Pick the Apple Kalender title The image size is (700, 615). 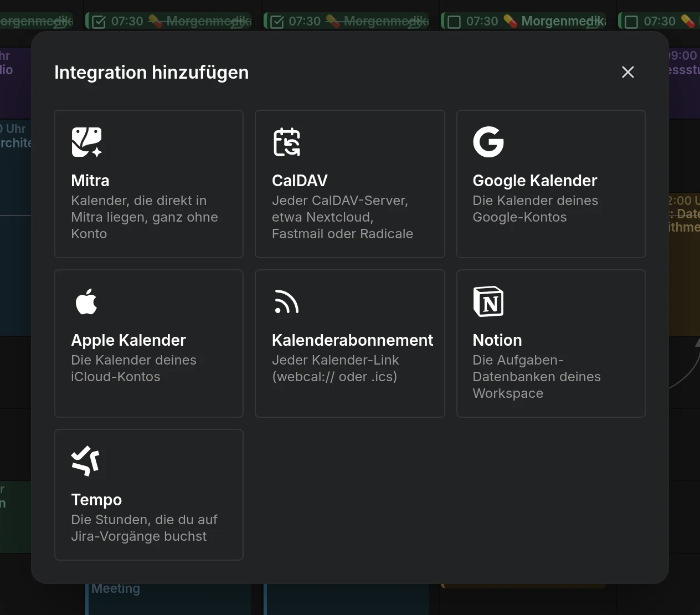coord(128,340)
